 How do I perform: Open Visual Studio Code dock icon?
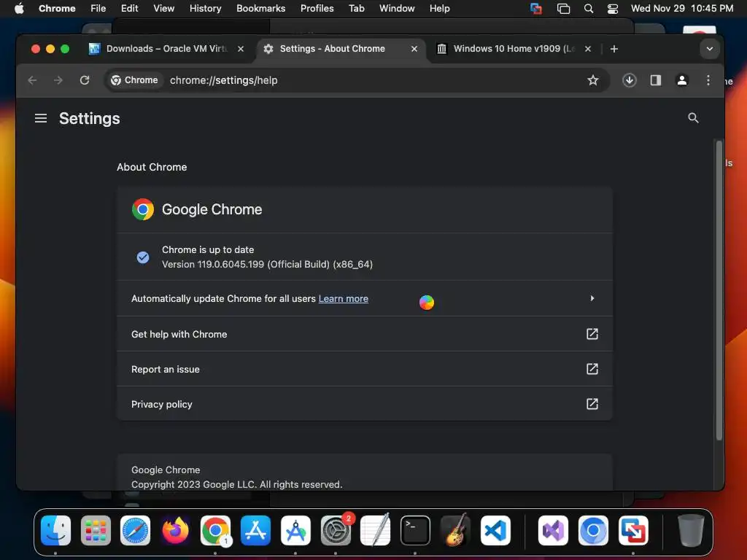495,530
